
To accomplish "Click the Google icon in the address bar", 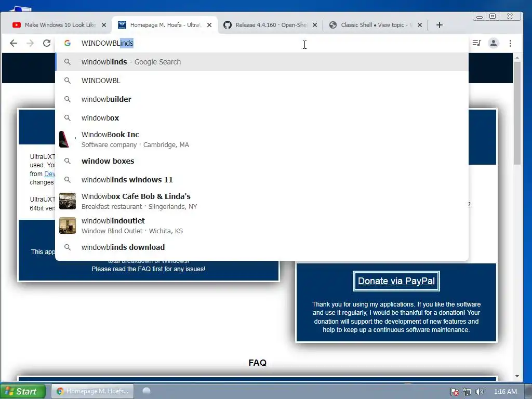I will point(68,43).
